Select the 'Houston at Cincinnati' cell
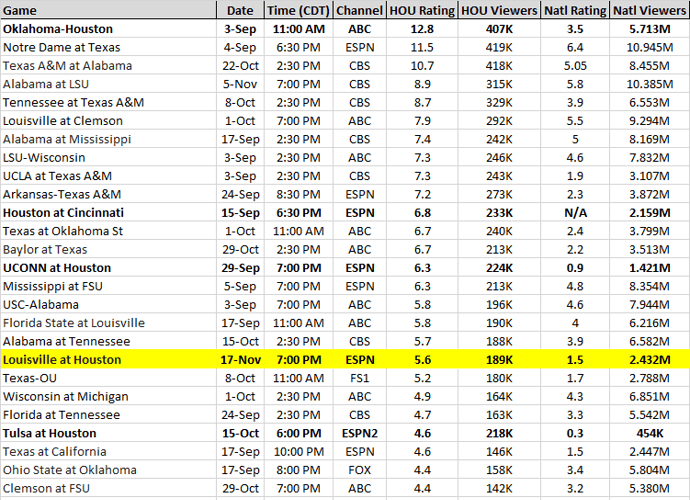 108,213
